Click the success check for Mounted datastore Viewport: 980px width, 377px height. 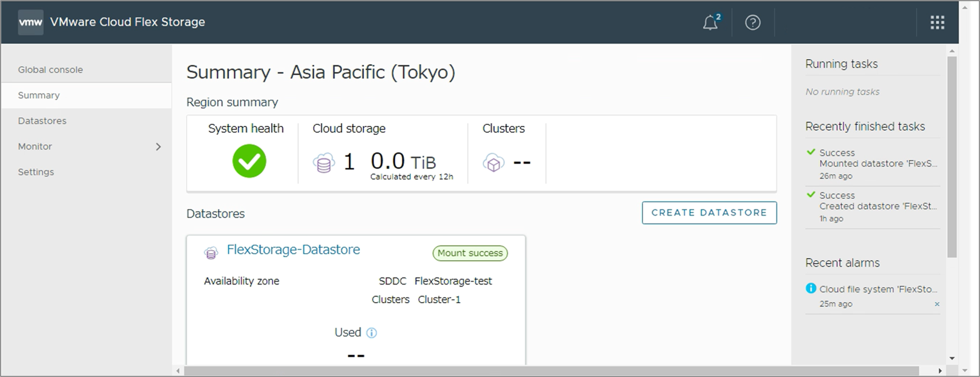(811, 152)
